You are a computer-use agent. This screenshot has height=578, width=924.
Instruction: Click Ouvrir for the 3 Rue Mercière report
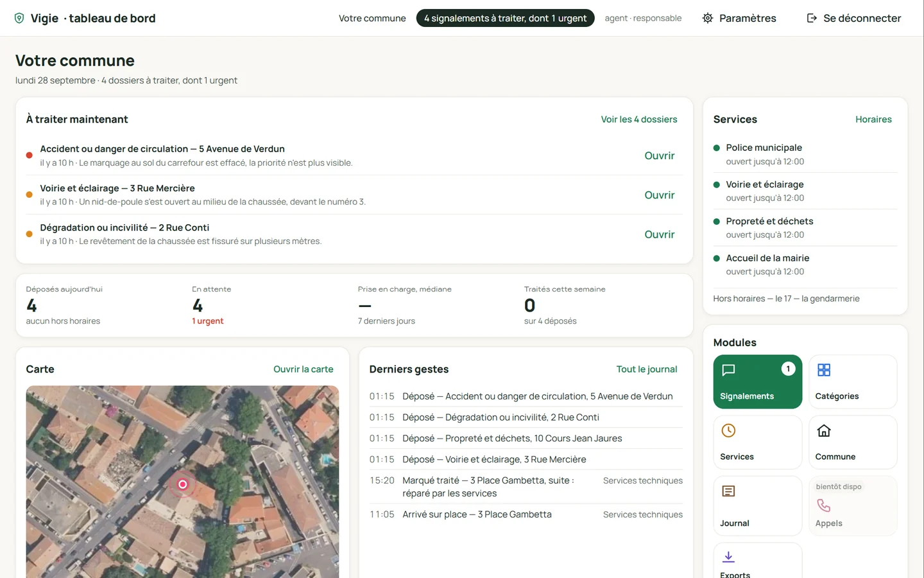659,195
